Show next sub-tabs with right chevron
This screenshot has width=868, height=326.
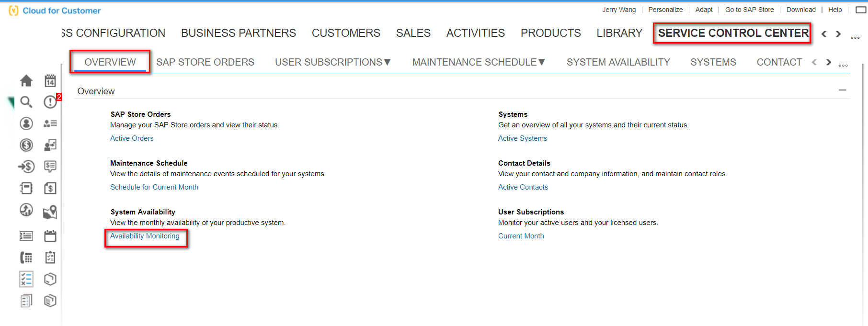point(829,62)
